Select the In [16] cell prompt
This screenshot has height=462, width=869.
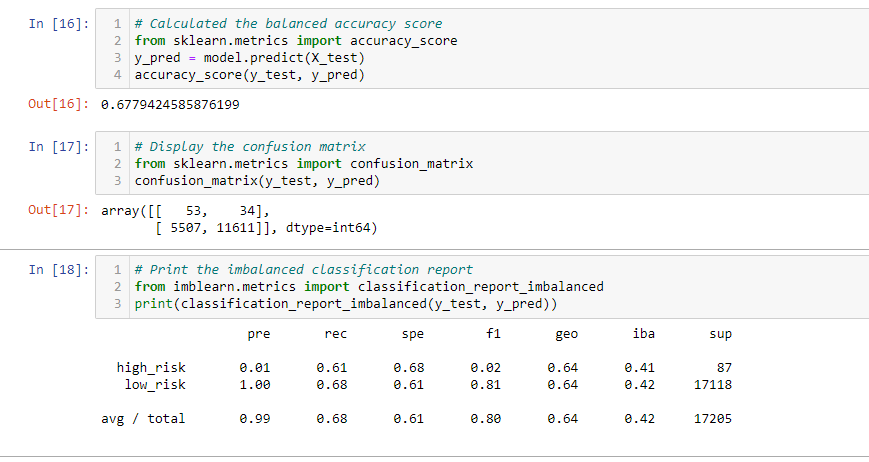pos(59,24)
